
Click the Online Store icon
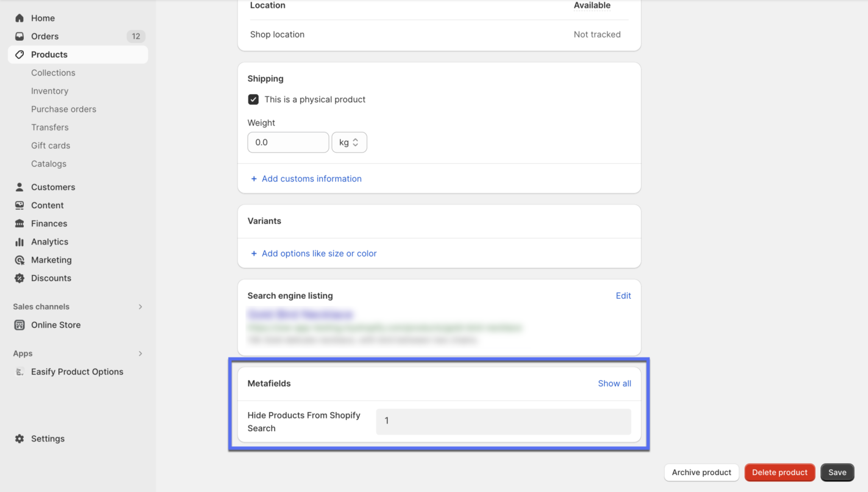[x=19, y=325]
